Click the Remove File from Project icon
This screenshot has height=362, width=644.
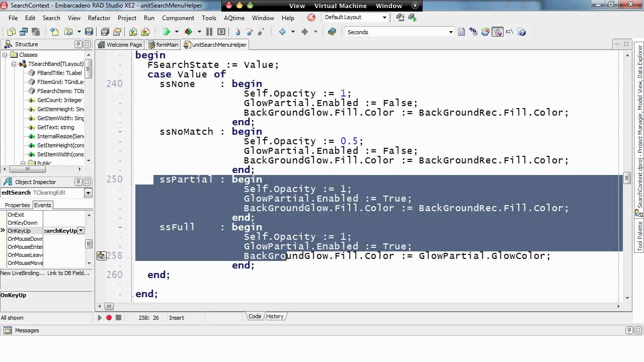pyautogui.click(x=145, y=32)
